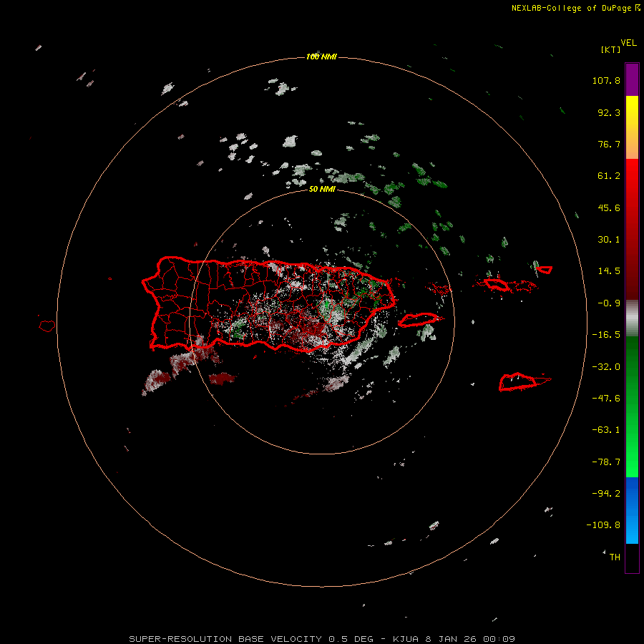Click the 107.8 velocity scale value
This screenshot has width=644, height=644.
pyautogui.click(x=606, y=80)
